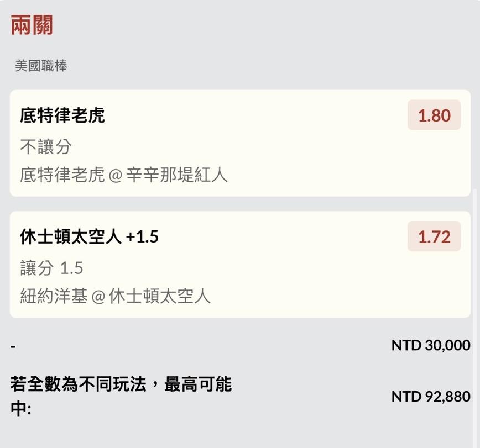Screen dimensions: 480x448
Task: Click the 若全數為不同玩法 payout label
Action: [121, 385]
